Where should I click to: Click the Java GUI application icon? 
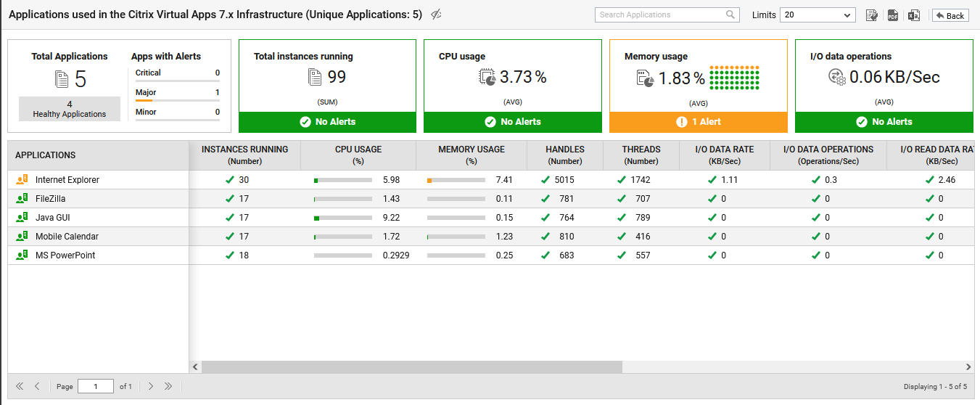point(22,217)
